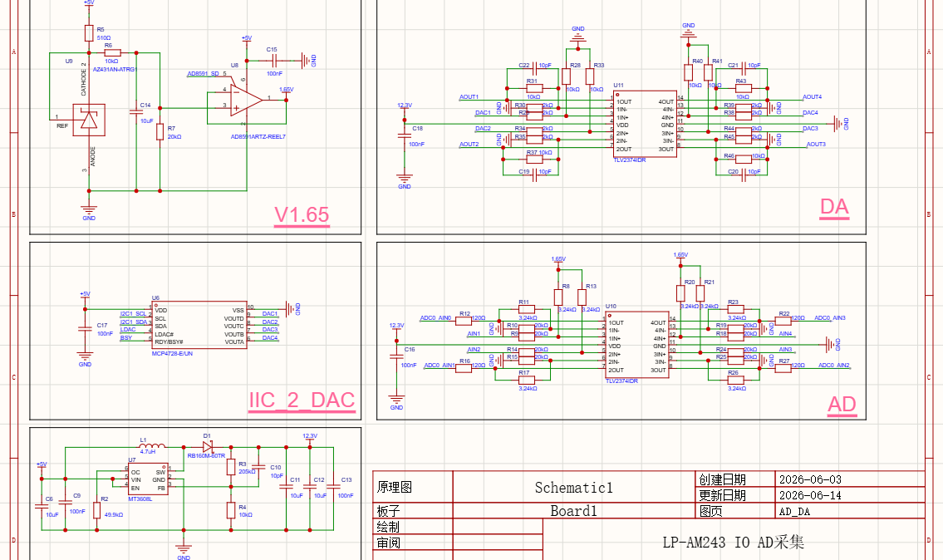The image size is (943, 560).
Task: Select resistor R16 120Ω
Action: 464,369
